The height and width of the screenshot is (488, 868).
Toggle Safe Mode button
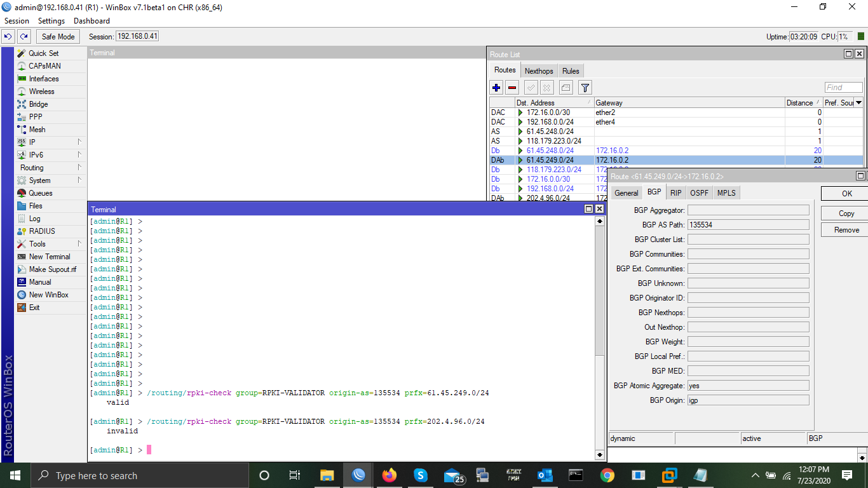pos(58,37)
